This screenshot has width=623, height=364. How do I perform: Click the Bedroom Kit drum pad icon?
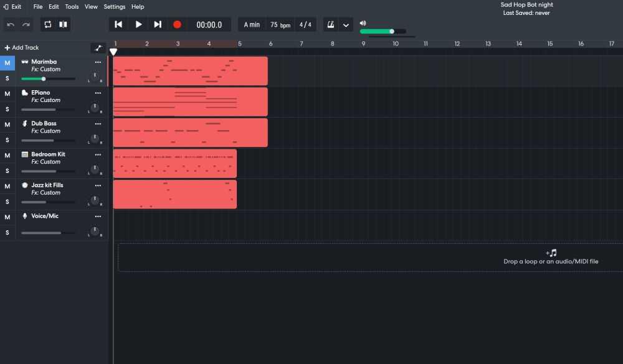pos(25,154)
